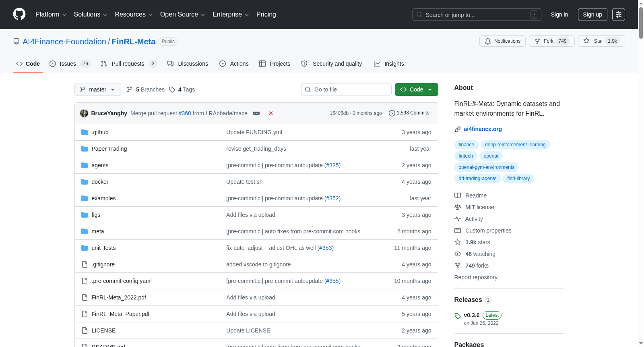Switch to the Actions tab

coord(234,64)
